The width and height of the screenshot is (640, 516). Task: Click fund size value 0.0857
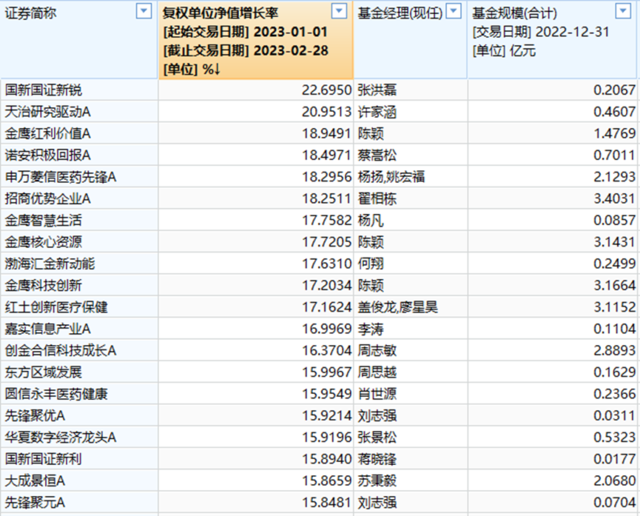614,220
